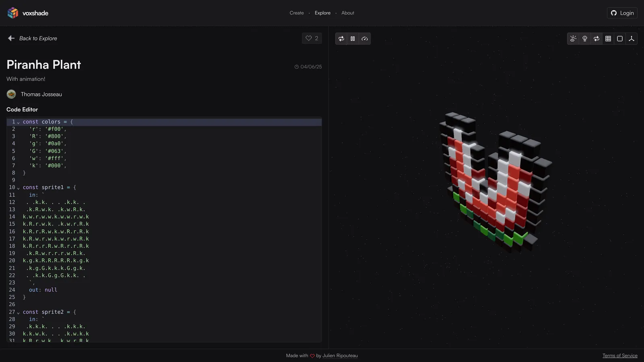
Task: Click the clock icon beside the date
Action: 297,67
